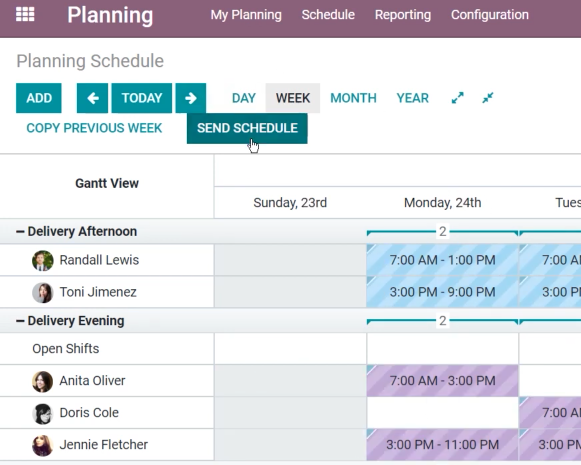Click the Open Shifts cell for Monday 24th

[x=442, y=349]
